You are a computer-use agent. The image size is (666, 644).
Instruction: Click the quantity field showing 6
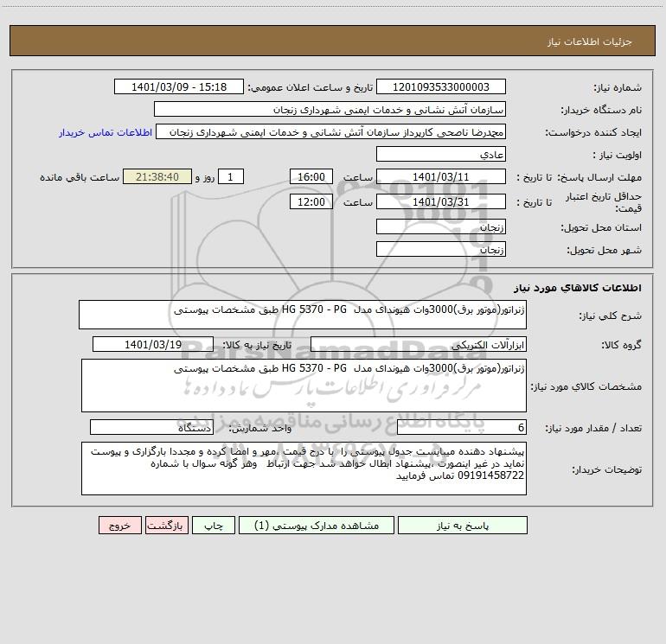tap(462, 427)
